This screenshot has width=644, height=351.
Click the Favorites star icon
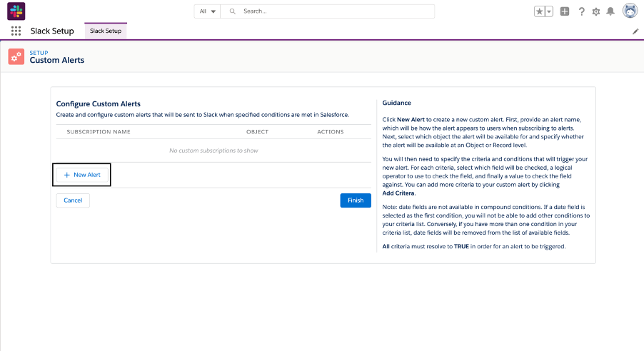[539, 11]
